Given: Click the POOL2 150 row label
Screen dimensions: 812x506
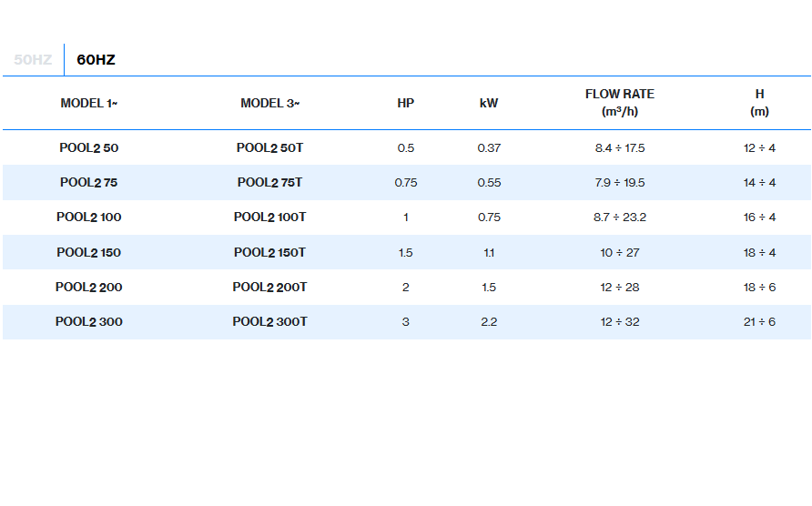Looking at the screenshot, I should click(x=88, y=253).
